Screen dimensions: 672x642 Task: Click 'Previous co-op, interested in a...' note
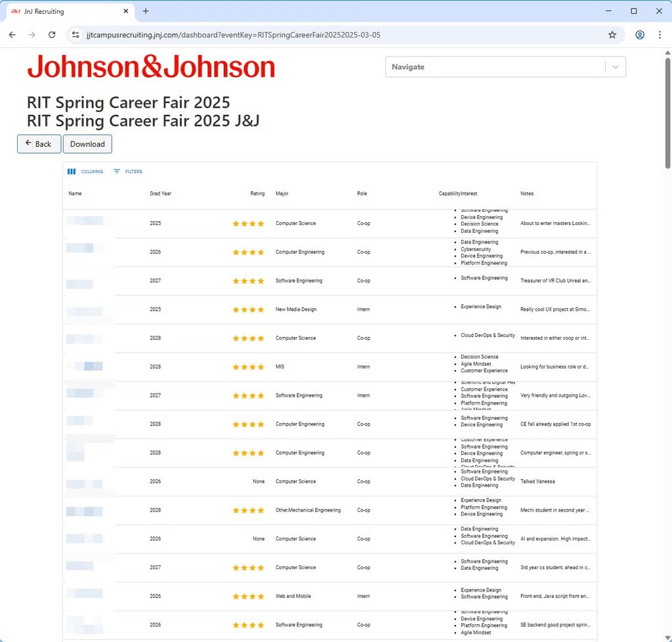point(555,252)
